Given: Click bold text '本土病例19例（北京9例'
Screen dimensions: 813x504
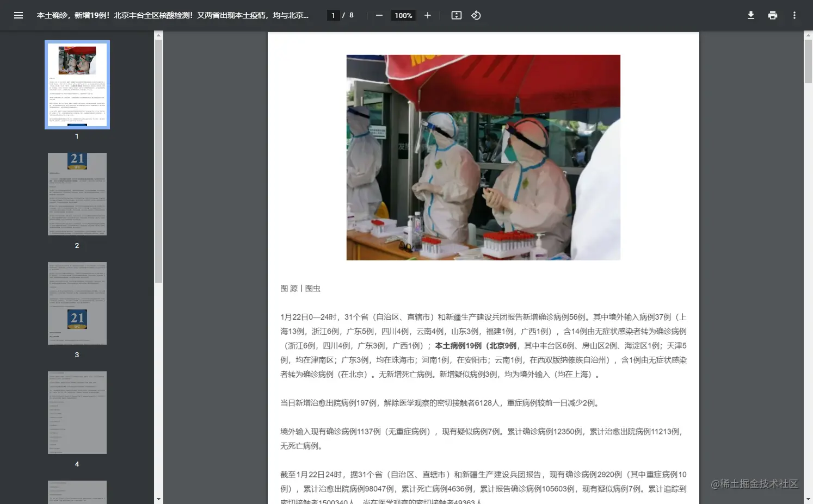Looking at the screenshot, I should coord(476,345).
